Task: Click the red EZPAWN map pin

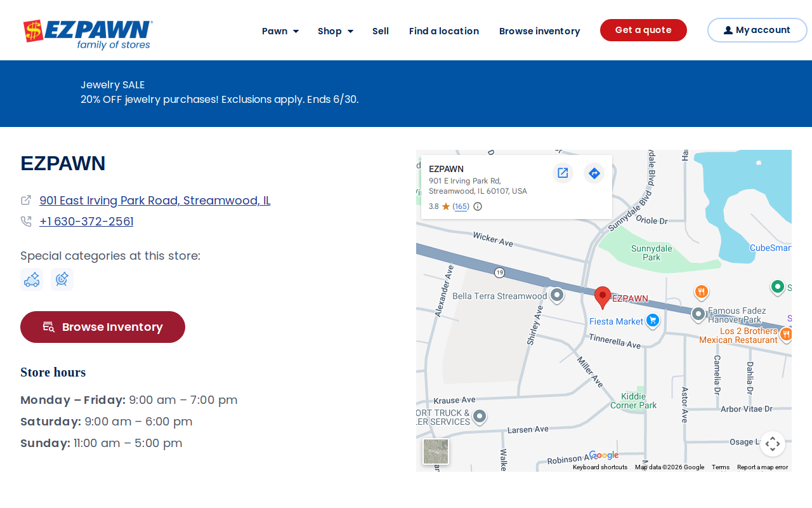Action: 603,298
